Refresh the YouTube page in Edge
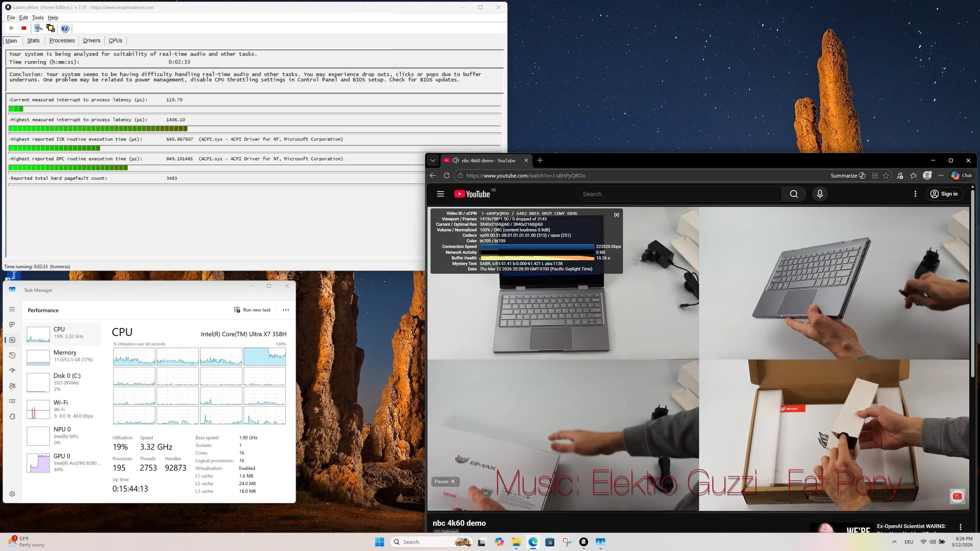 tap(446, 176)
